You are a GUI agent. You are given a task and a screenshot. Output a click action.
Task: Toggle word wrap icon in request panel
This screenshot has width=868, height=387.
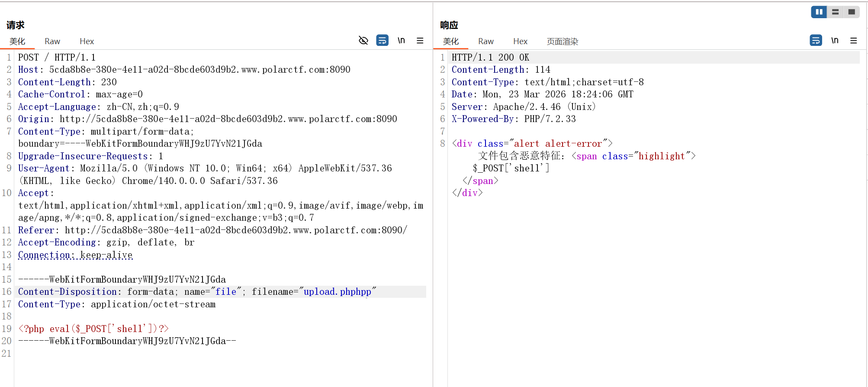click(x=383, y=41)
